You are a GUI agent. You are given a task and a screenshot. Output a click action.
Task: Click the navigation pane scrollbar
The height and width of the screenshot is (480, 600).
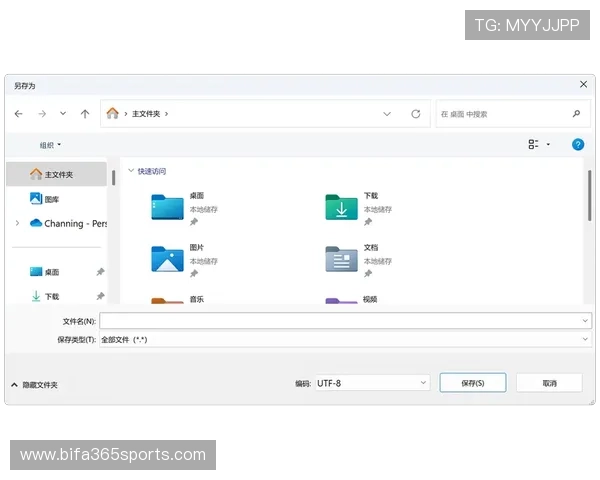(x=114, y=178)
